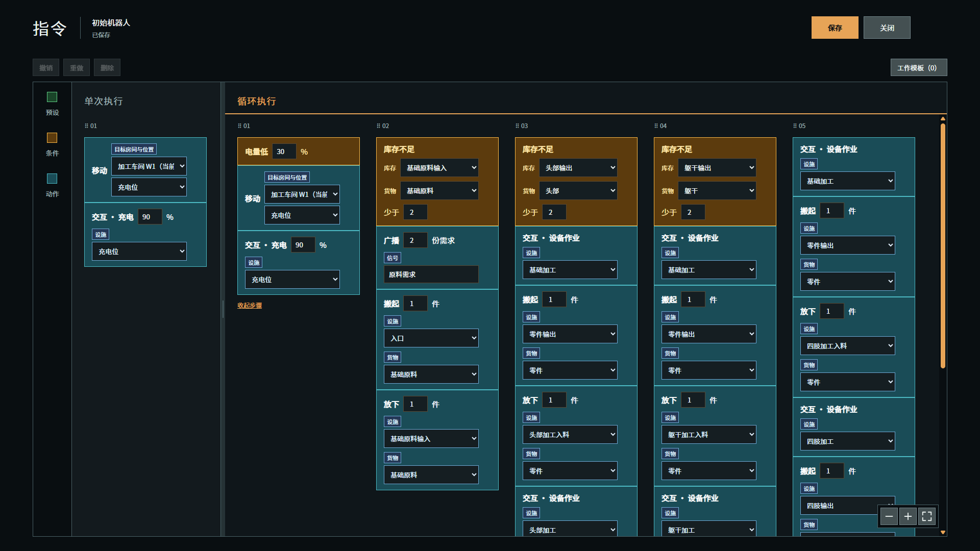Grab the drag handle of loop column 05
The width and height of the screenshot is (980, 551).
click(795, 126)
